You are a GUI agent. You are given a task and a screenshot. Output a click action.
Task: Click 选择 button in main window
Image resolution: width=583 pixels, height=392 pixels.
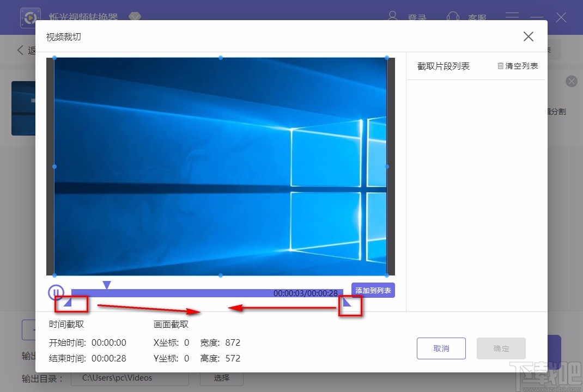tap(222, 378)
